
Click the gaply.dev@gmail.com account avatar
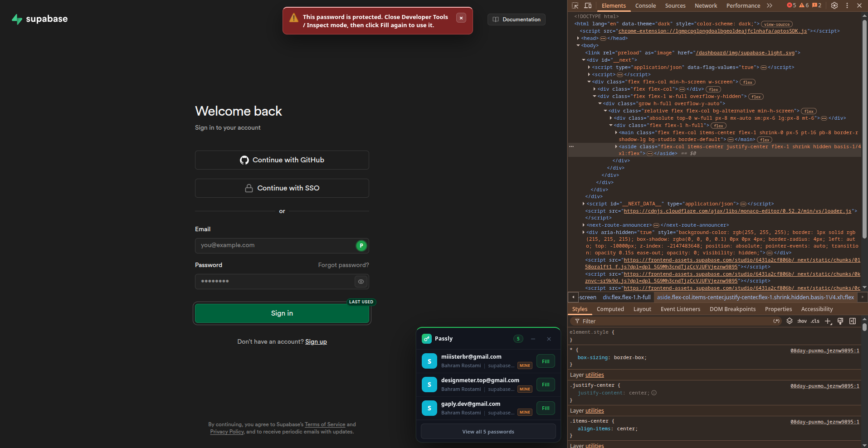pyautogui.click(x=429, y=408)
